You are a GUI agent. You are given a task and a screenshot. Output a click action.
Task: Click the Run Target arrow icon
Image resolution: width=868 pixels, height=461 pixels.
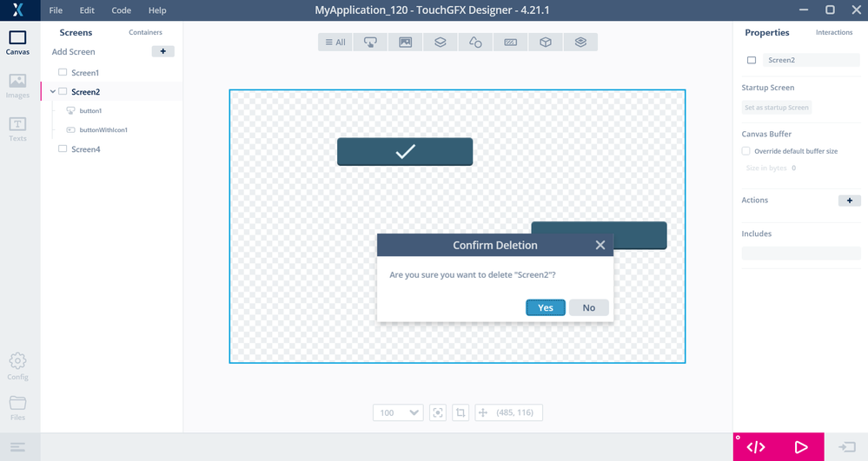(847, 447)
